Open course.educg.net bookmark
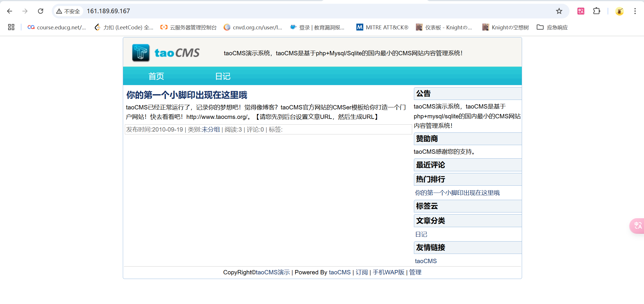The height and width of the screenshot is (304, 644). coord(57,27)
